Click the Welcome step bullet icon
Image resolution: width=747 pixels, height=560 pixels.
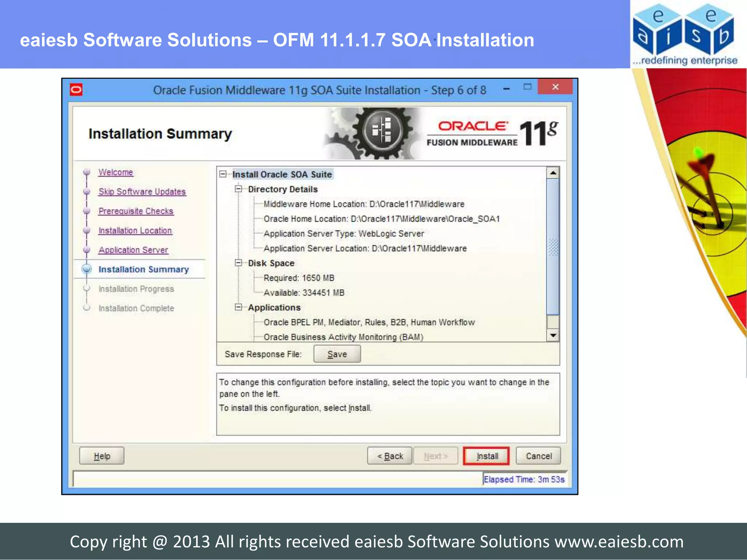[x=87, y=172]
